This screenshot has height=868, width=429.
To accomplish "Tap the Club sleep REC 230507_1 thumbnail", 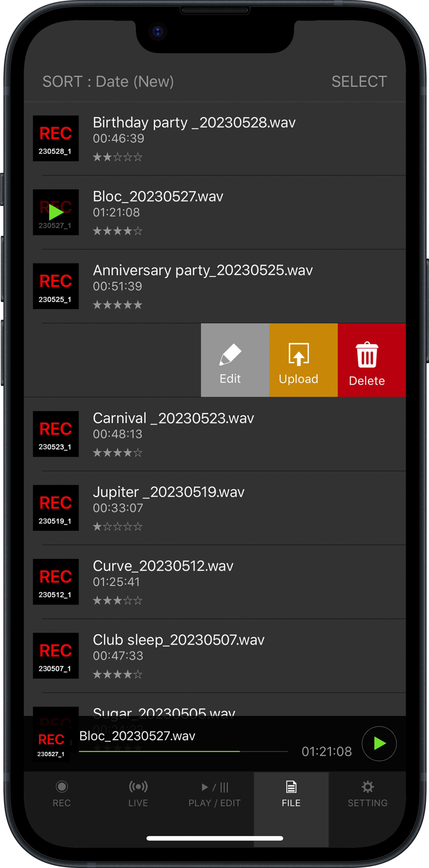I will 56,656.
